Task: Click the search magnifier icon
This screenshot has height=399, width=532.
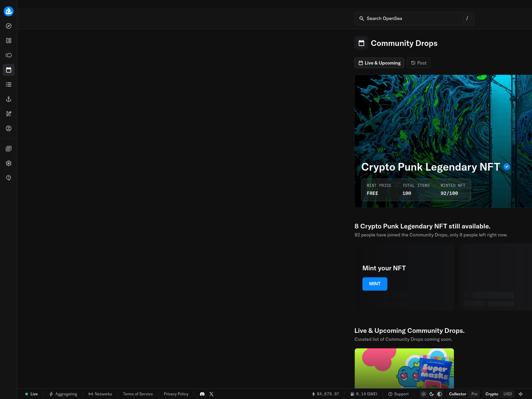Action: [x=361, y=19]
